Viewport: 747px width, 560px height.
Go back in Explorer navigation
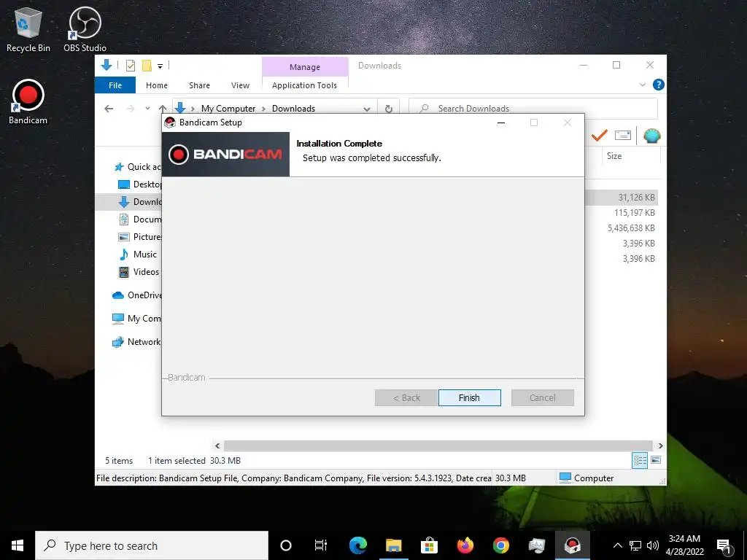point(109,109)
